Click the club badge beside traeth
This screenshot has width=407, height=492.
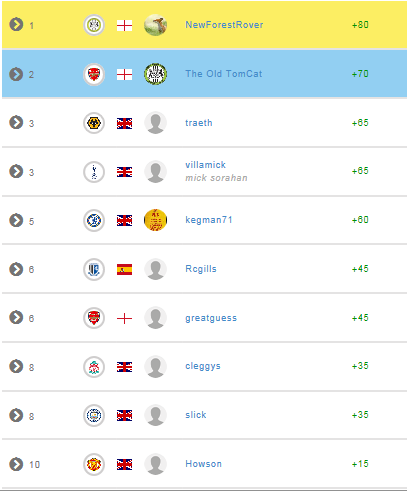(x=94, y=123)
